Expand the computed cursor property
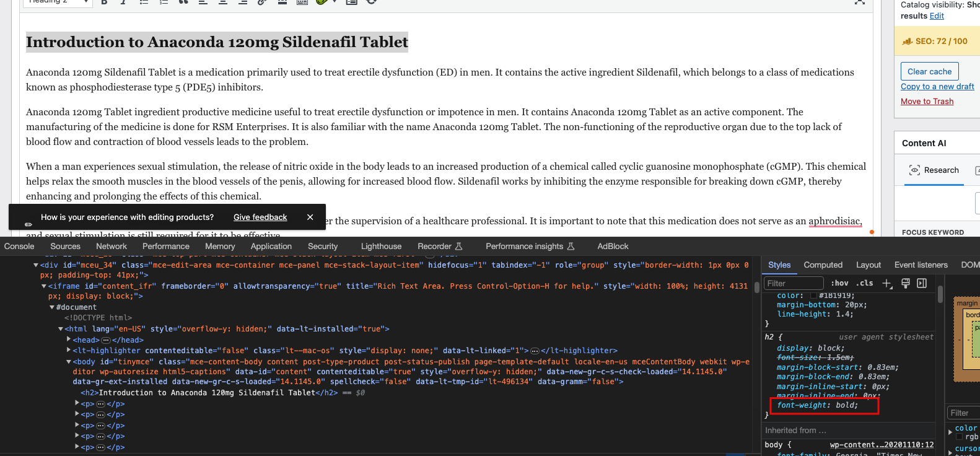980x456 pixels. coord(951,452)
